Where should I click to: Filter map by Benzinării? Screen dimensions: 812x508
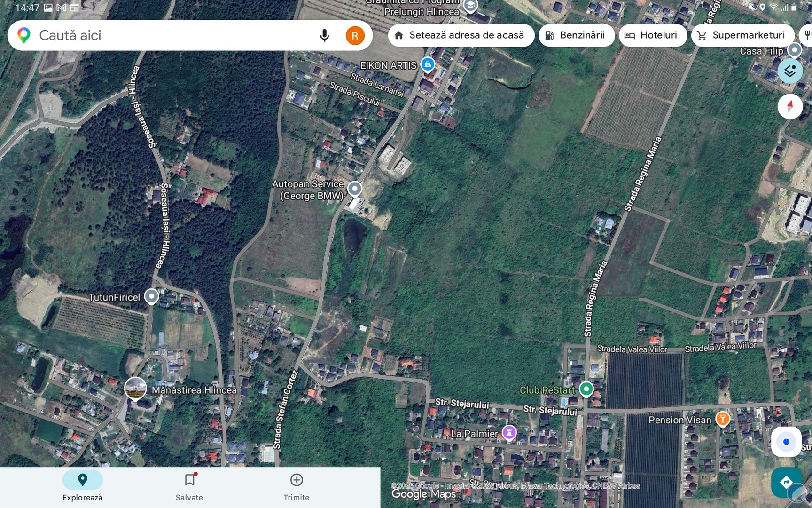tap(577, 35)
